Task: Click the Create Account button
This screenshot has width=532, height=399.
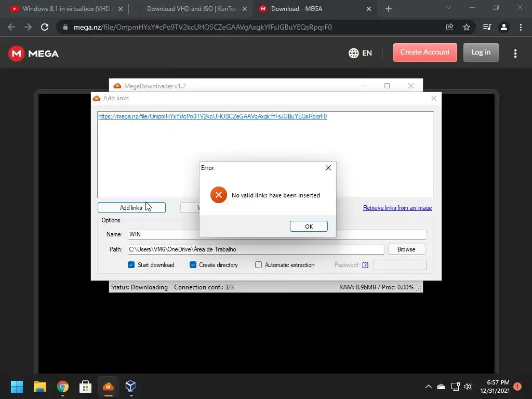Action: click(x=425, y=52)
